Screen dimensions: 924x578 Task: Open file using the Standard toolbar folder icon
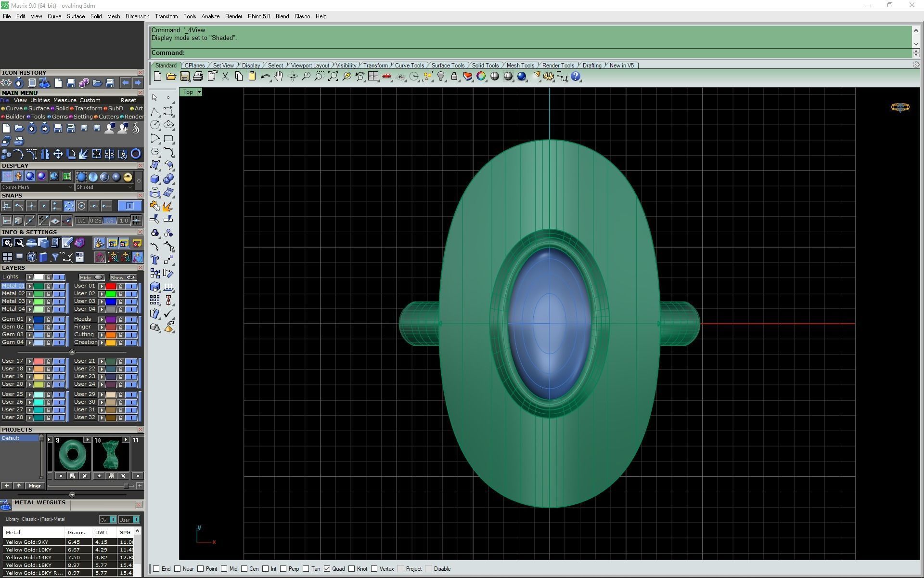click(171, 77)
